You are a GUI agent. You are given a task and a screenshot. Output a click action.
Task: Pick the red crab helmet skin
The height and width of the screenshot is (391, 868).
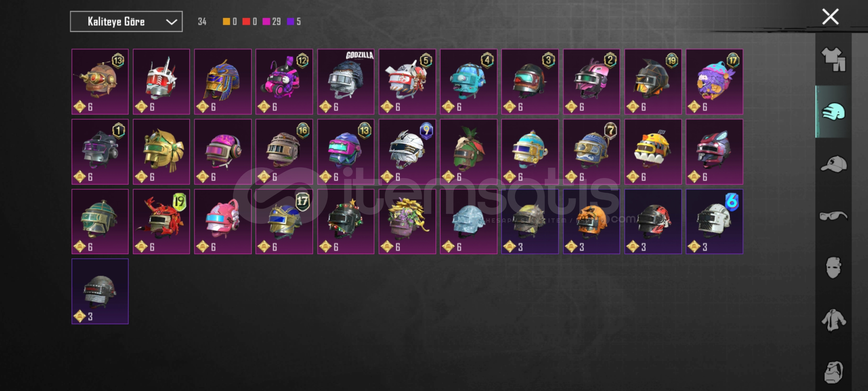pos(161,222)
